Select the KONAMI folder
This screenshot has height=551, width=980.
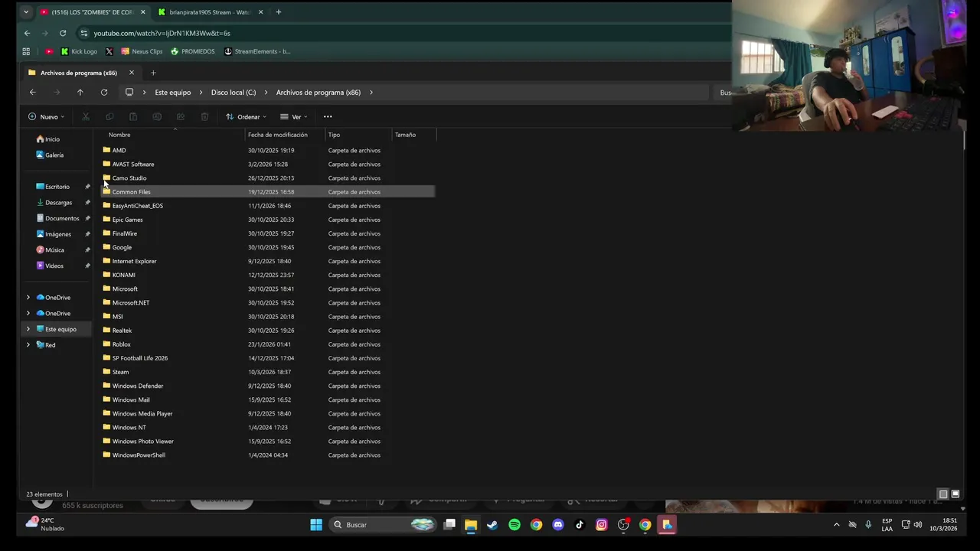[123, 275]
